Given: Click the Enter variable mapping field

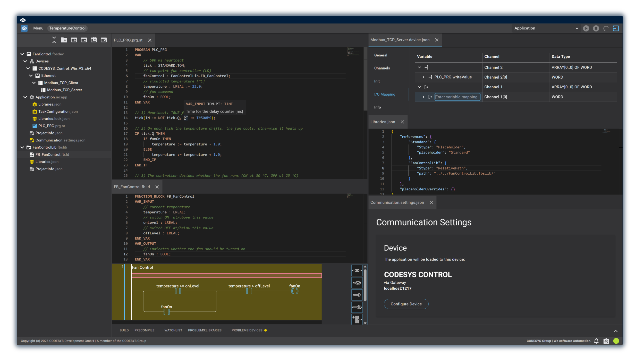Looking at the screenshot, I should tap(457, 97).
